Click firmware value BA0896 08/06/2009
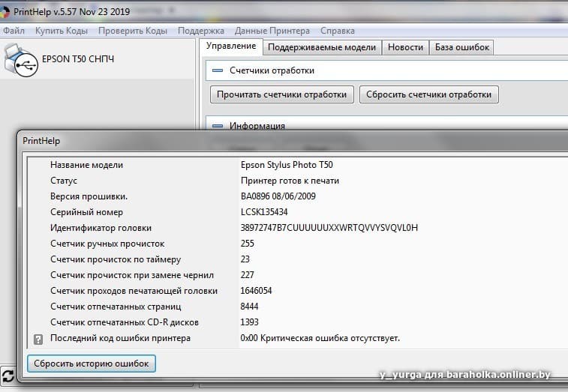 click(278, 196)
